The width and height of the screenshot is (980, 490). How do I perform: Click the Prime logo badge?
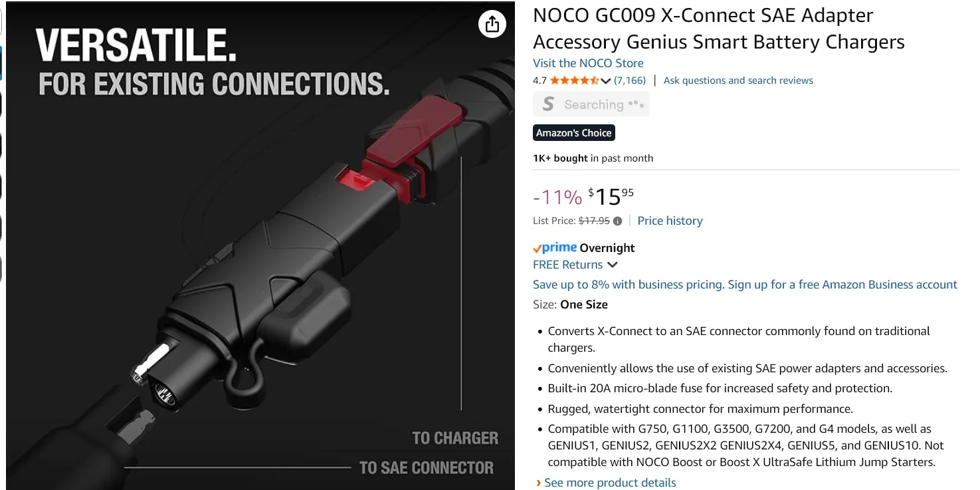[553, 247]
